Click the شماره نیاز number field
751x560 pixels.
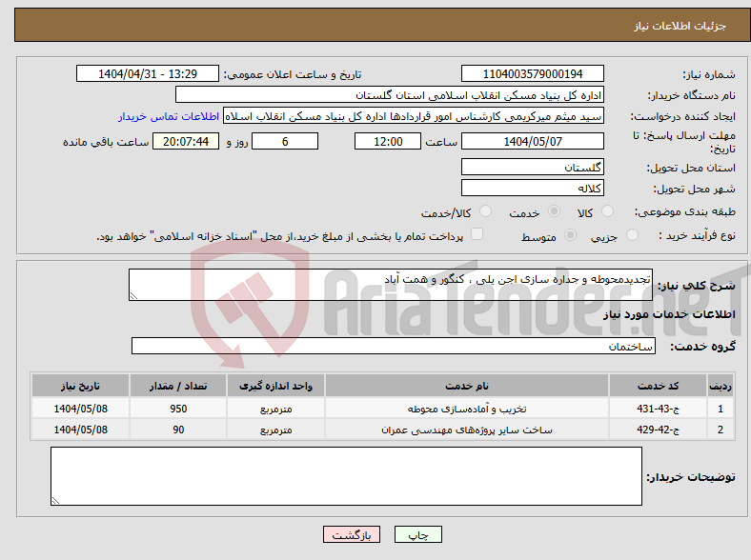[533, 73]
